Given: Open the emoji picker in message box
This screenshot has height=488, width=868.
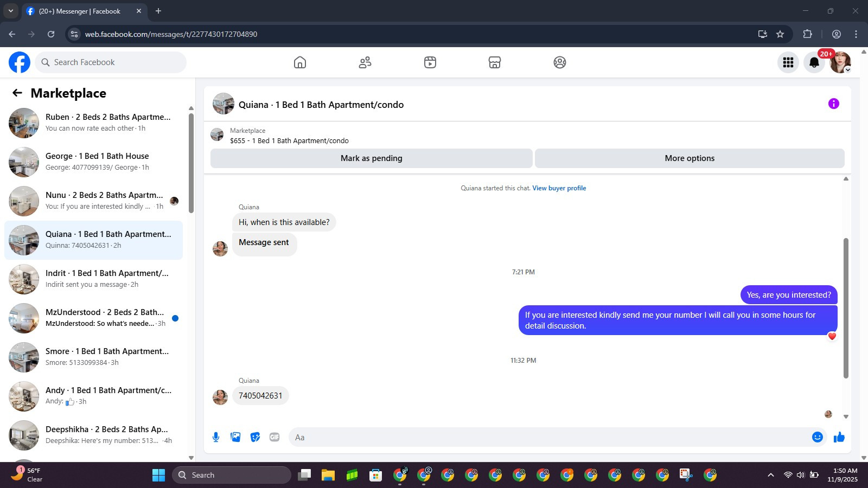Looking at the screenshot, I should pos(818,437).
